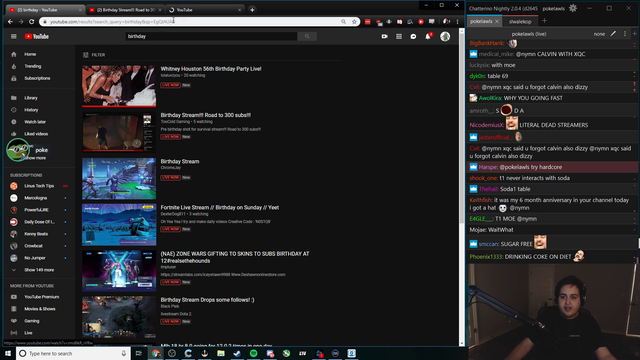Viewport: 640px width, 360px height.
Task: Open 'Birthday Stream!!! Road to 300 subs' title
Action: (x=206, y=115)
